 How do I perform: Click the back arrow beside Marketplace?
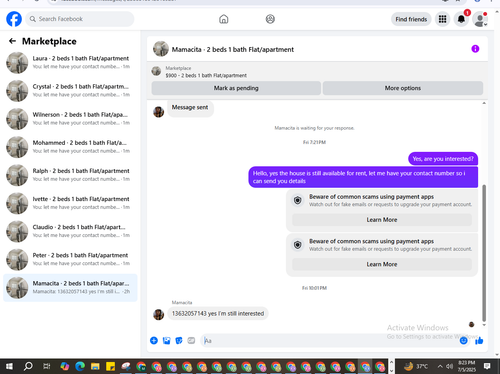click(12, 41)
